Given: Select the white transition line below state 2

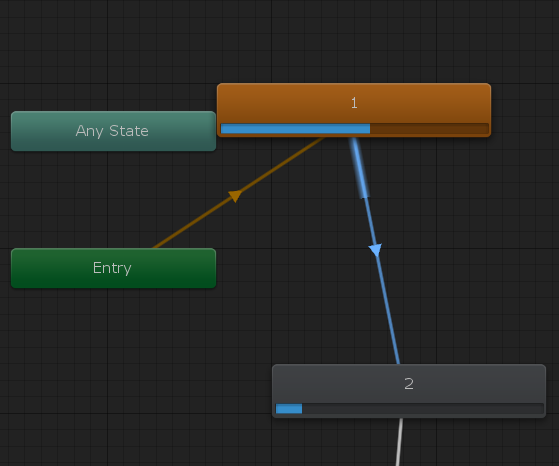Looking at the screenshot, I should (x=399, y=442).
